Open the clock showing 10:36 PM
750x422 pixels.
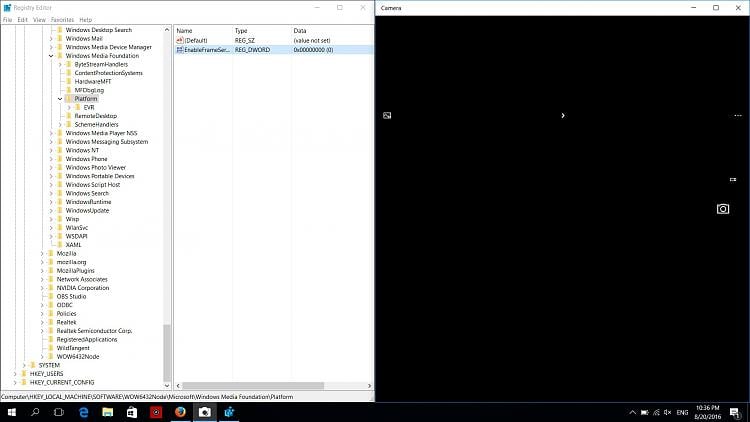[x=708, y=412]
